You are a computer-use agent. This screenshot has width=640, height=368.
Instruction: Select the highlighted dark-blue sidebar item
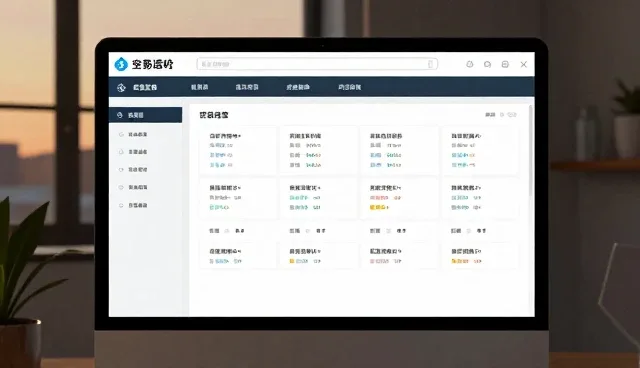145,115
